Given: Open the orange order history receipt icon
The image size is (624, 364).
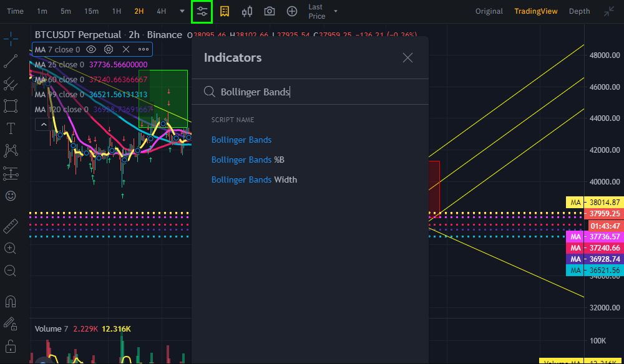Looking at the screenshot, I should click(225, 11).
